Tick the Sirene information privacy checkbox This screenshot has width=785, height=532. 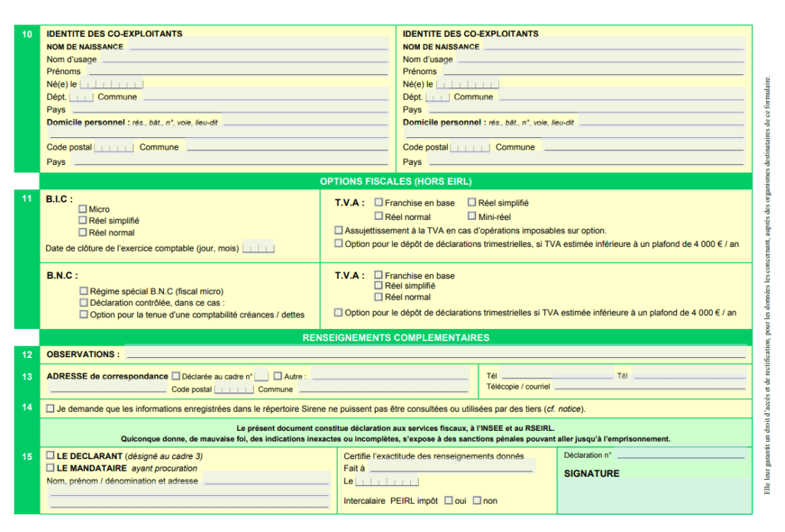pyautogui.click(x=51, y=409)
